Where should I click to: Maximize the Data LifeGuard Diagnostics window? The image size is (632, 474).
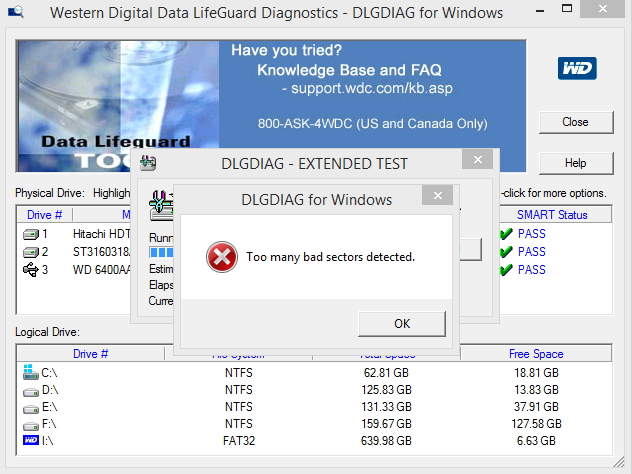(567, 8)
